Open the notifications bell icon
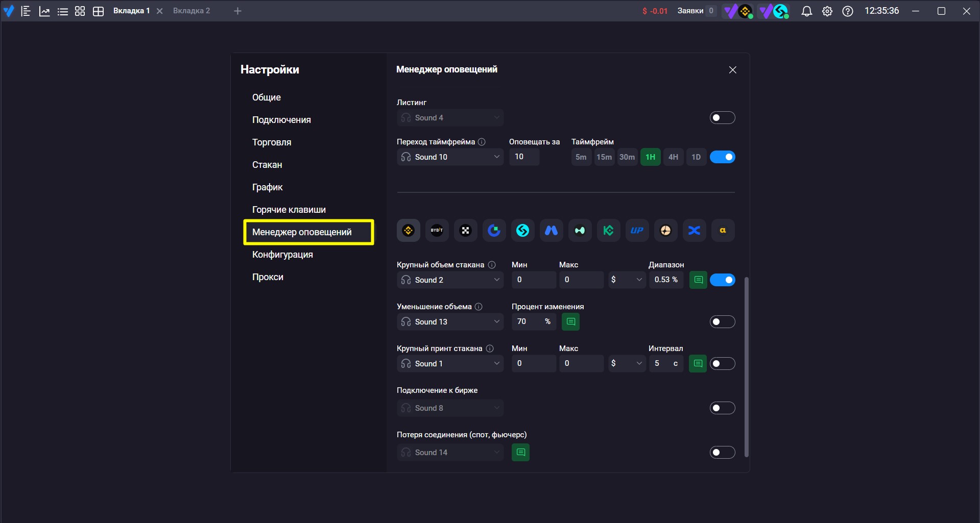Image resolution: width=980 pixels, height=523 pixels. tap(807, 11)
